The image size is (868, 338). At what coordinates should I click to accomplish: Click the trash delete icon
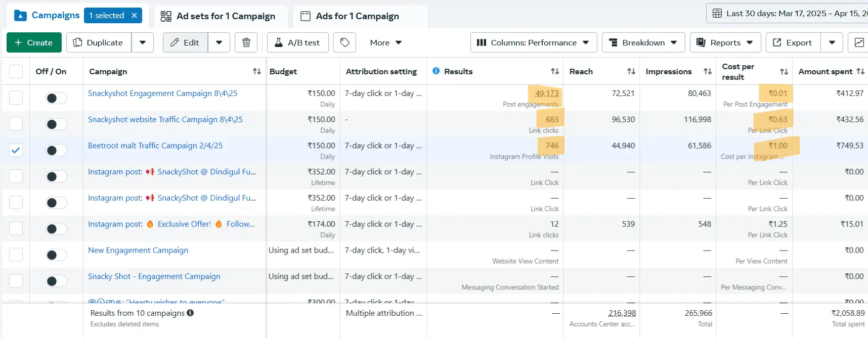tap(246, 42)
